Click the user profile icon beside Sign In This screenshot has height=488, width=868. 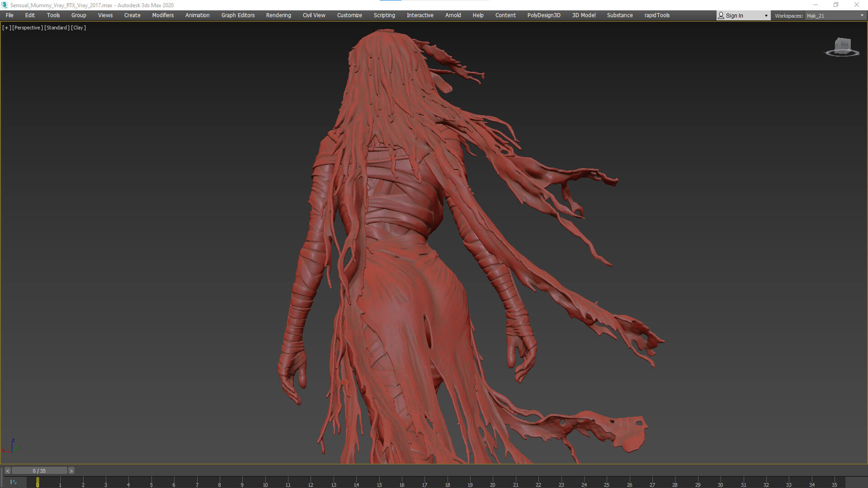pos(721,15)
